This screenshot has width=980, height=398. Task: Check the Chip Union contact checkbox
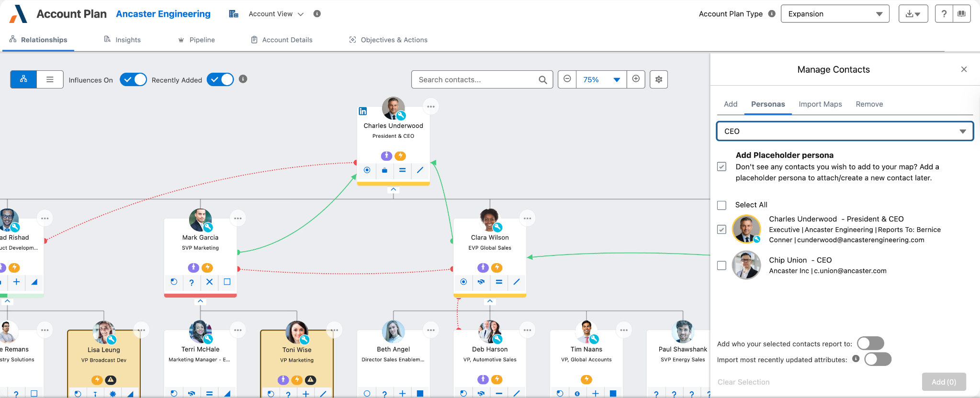point(722,265)
